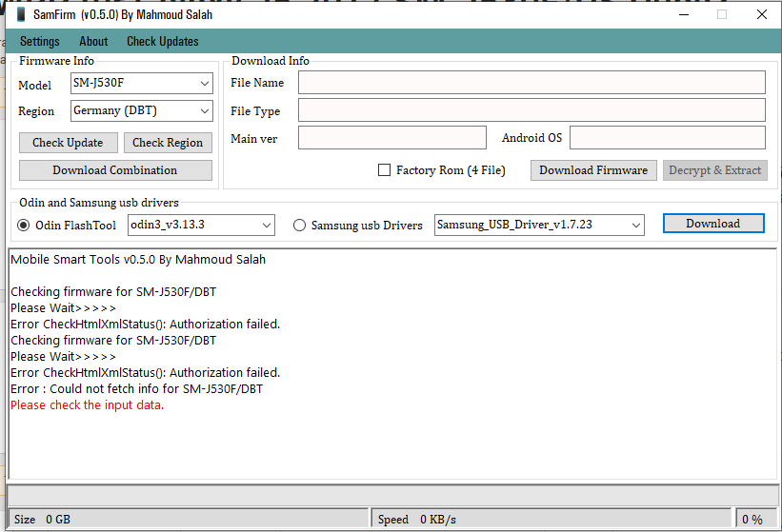Viewport: 782px width, 532px height.
Task: Open the odin3_v3.13.3 version dropdown
Action: click(201, 225)
